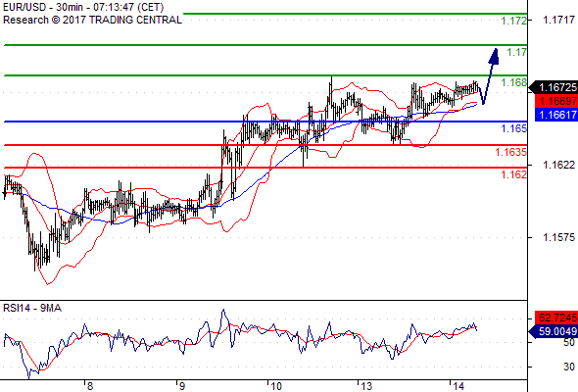This screenshot has width=578, height=392.
Task: Click date marker 13 on the time axis
Action: click(366, 386)
